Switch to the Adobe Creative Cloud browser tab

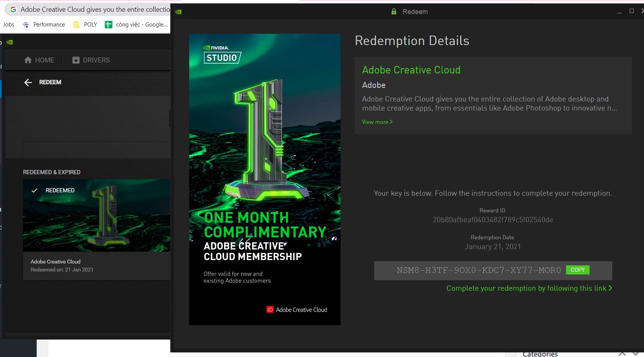point(91,9)
